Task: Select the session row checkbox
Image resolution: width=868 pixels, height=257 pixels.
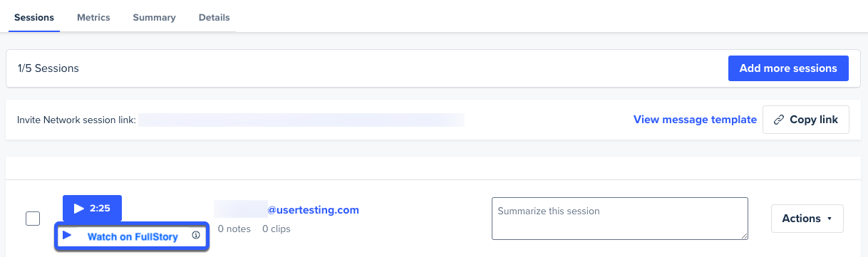Action: 33,219
